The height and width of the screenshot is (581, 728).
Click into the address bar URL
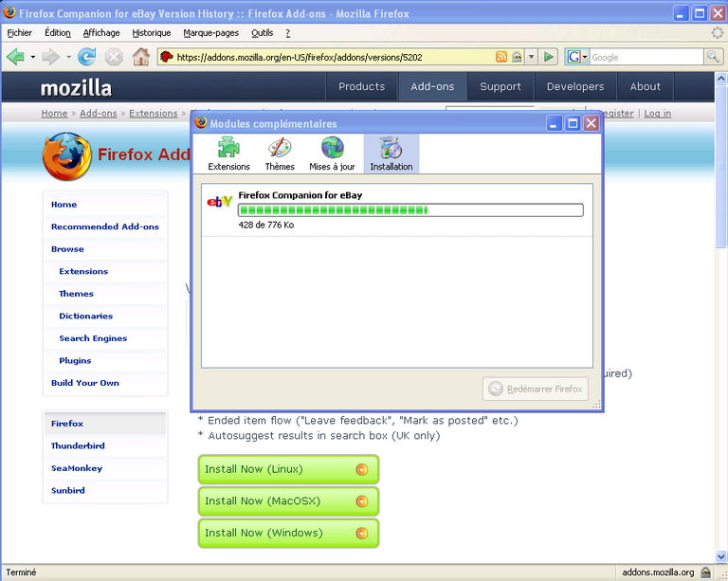335,57
